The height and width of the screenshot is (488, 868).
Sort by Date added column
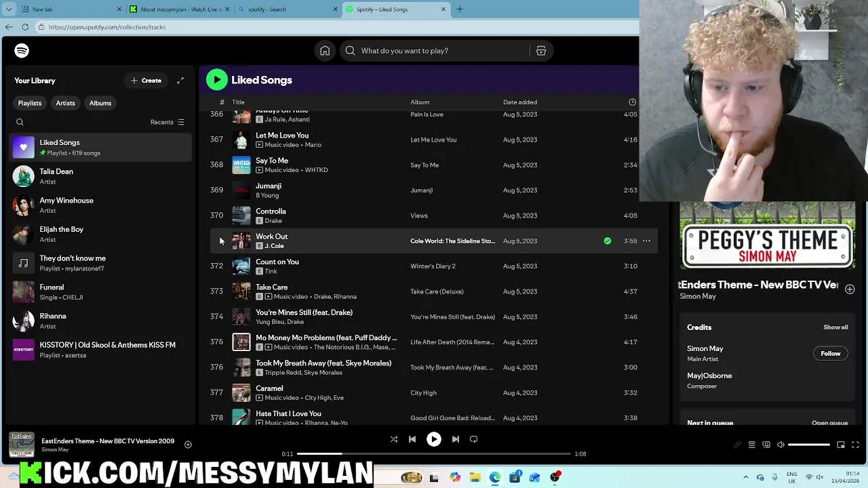click(520, 102)
